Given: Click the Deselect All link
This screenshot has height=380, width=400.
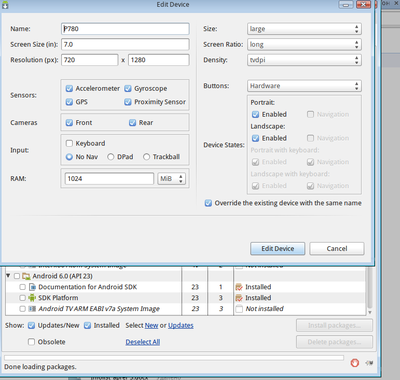Looking at the screenshot, I should click(x=143, y=342).
